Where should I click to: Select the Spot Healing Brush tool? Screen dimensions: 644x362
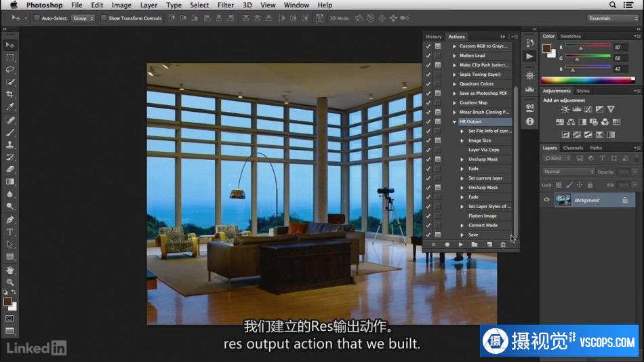[10, 120]
